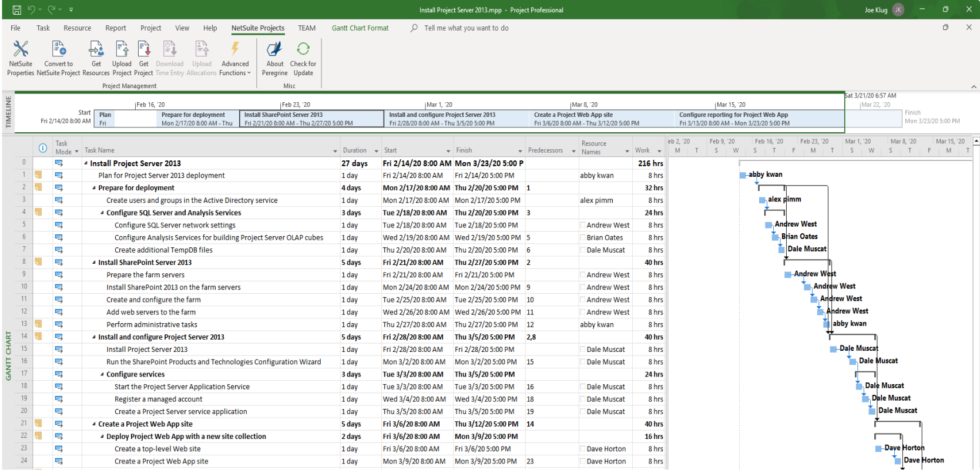Click task mode icon for row 10

click(x=59, y=287)
